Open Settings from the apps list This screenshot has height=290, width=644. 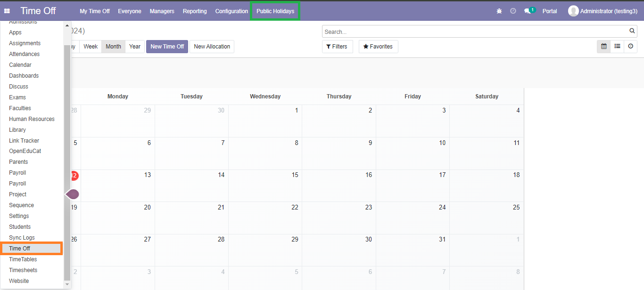point(32,216)
